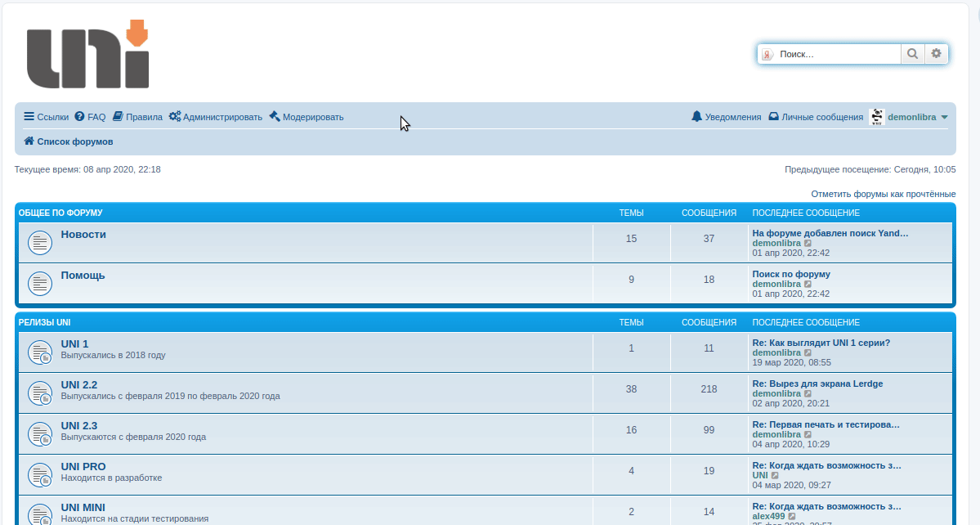The width and height of the screenshot is (980, 525).
Task: Open advanced search gear icon
Action: coord(936,54)
